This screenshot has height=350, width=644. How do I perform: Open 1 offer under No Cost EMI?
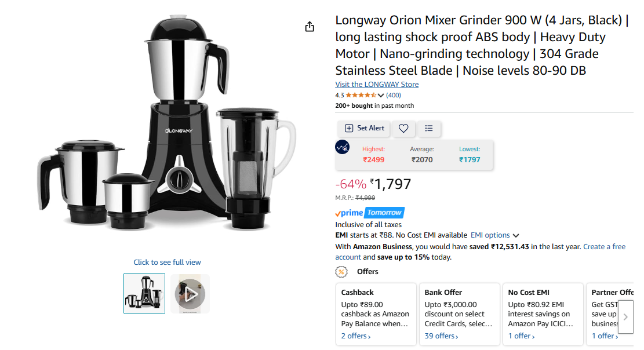coord(521,336)
